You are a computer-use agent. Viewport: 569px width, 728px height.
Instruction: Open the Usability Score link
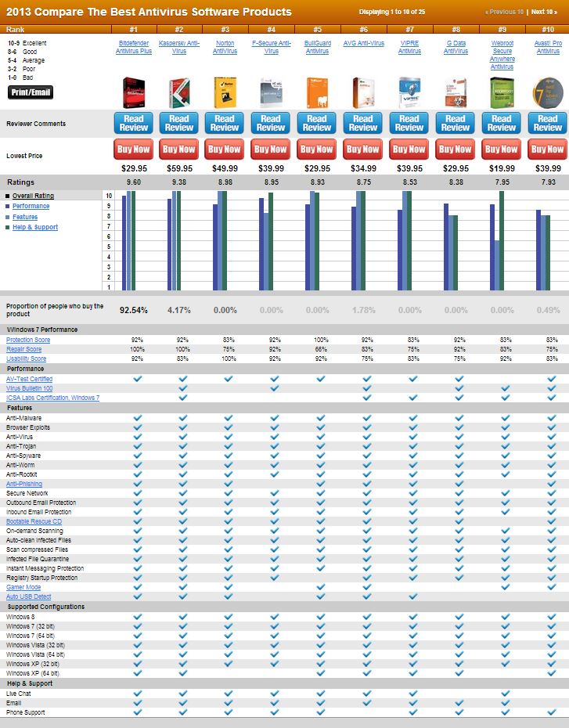coord(27,359)
